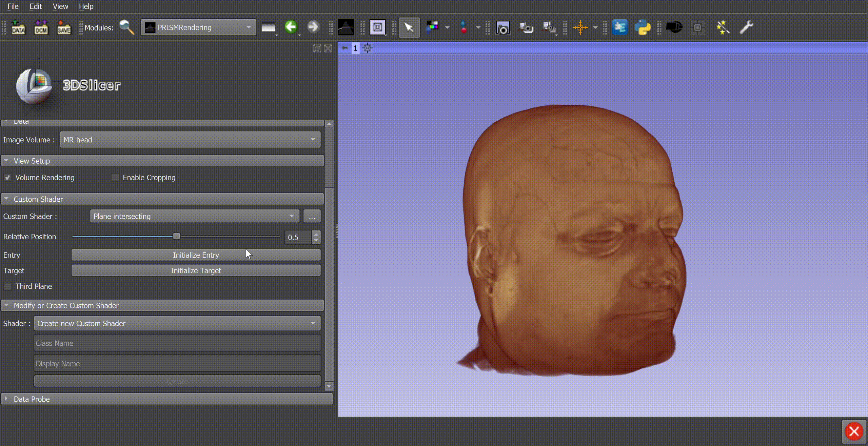Open the Python console icon
Screen dimensions: 868x446
643,27
